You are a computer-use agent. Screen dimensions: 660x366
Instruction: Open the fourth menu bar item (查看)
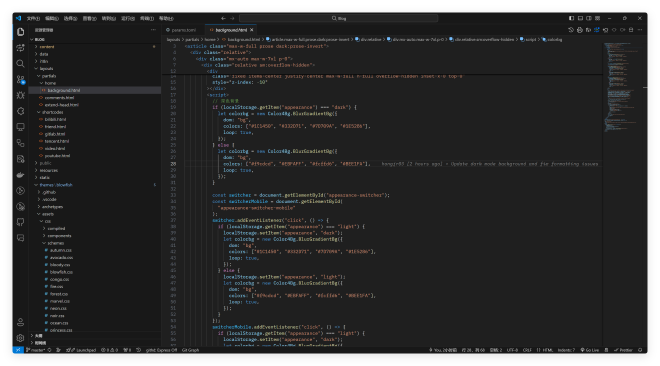point(89,19)
